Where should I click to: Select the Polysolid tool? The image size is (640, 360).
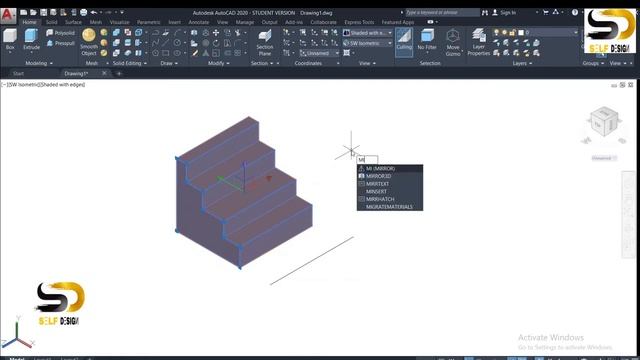(60, 33)
